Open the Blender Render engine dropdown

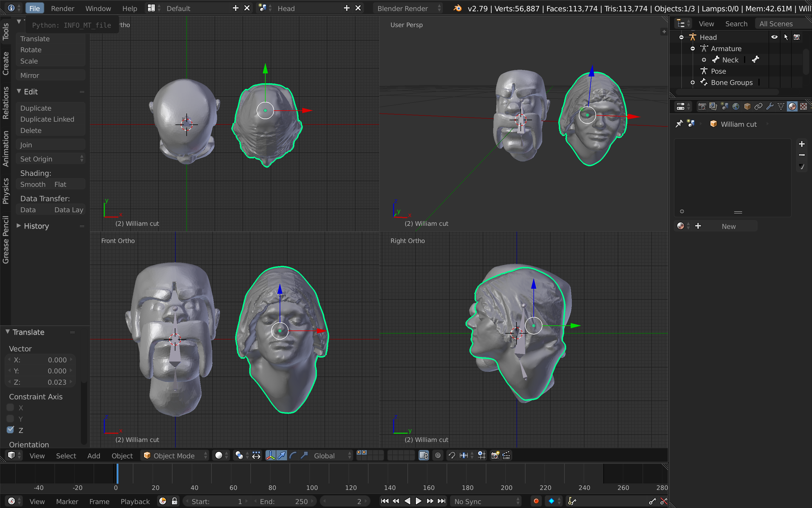[408, 8]
